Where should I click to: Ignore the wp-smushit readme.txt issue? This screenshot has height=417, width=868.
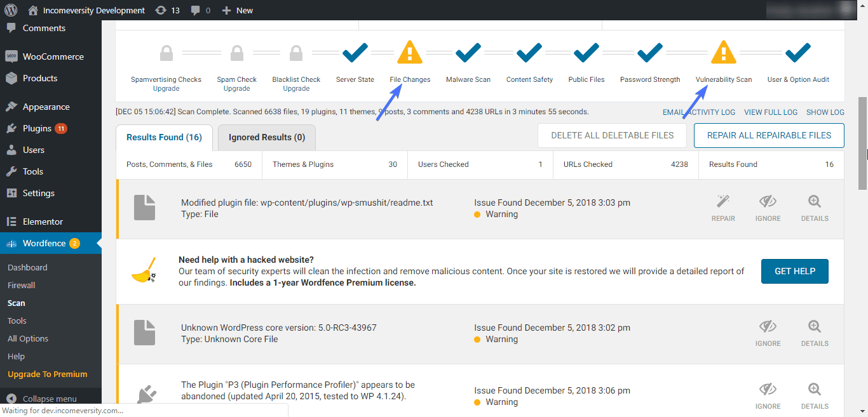tap(768, 208)
